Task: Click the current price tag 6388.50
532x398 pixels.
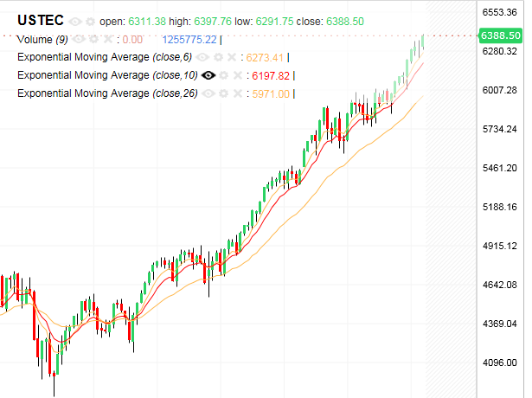Action: click(501, 35)
